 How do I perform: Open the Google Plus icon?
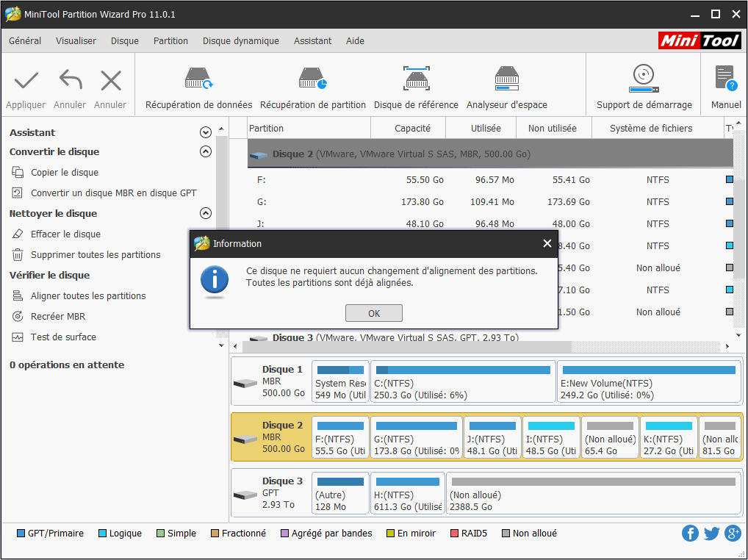[733, 534]
